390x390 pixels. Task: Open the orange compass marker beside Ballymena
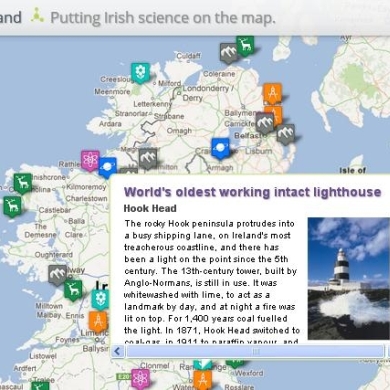(275, 114)
